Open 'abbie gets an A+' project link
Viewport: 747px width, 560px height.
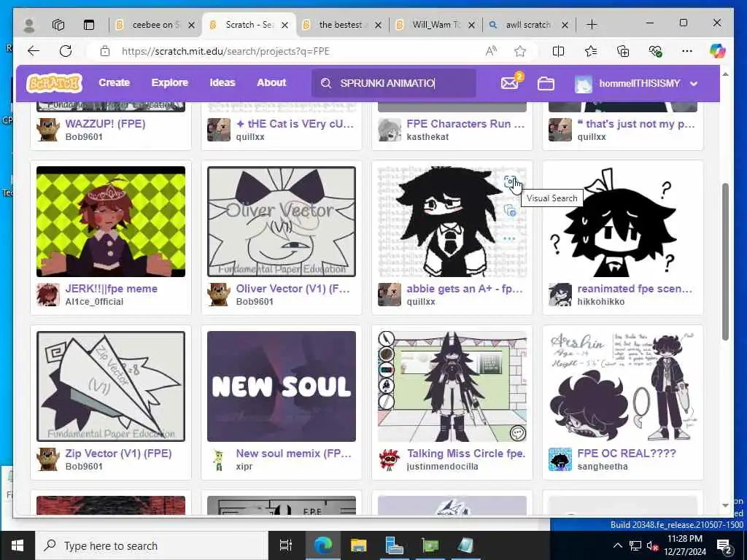[465, 289]
